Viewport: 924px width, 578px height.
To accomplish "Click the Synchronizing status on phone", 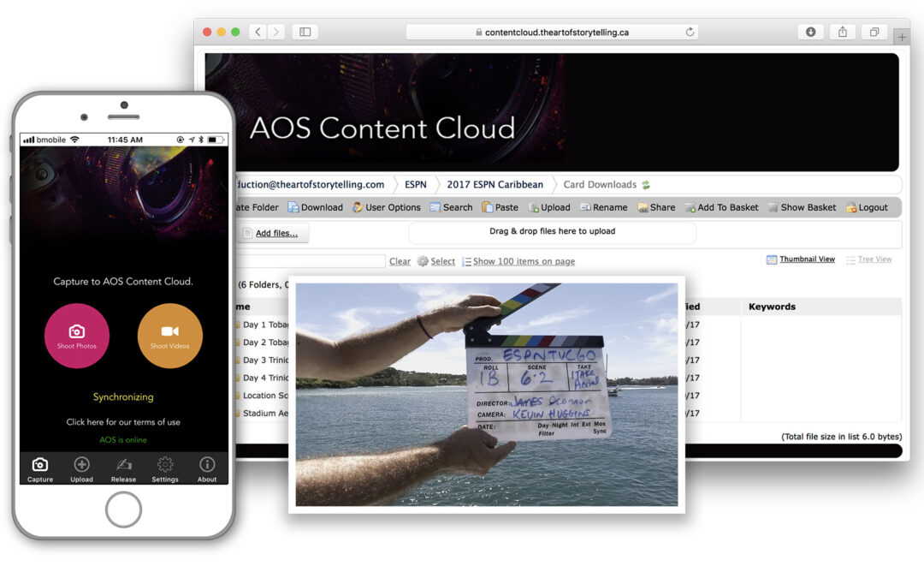I will click(x=123, y=397).
